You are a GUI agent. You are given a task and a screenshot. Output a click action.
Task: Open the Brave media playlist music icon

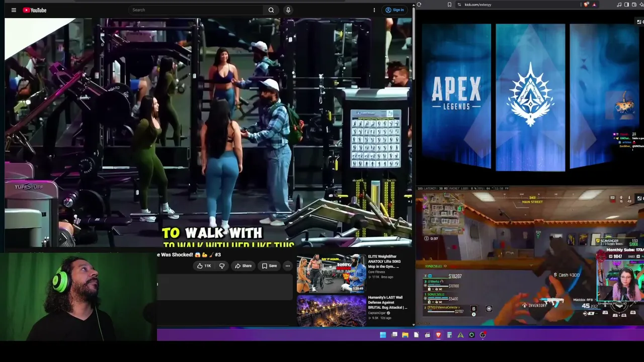619,5
